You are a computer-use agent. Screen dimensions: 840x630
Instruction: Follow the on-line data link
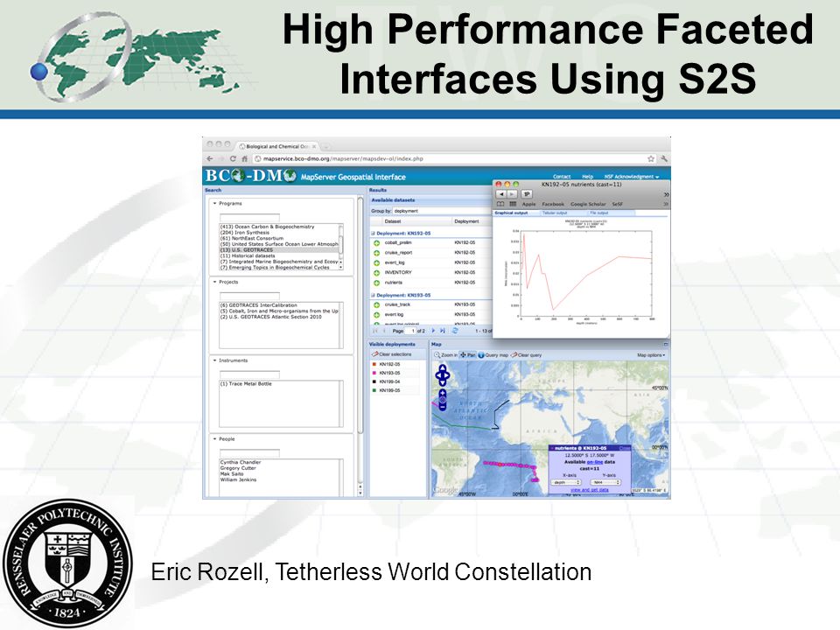click(x=595, y=462)
